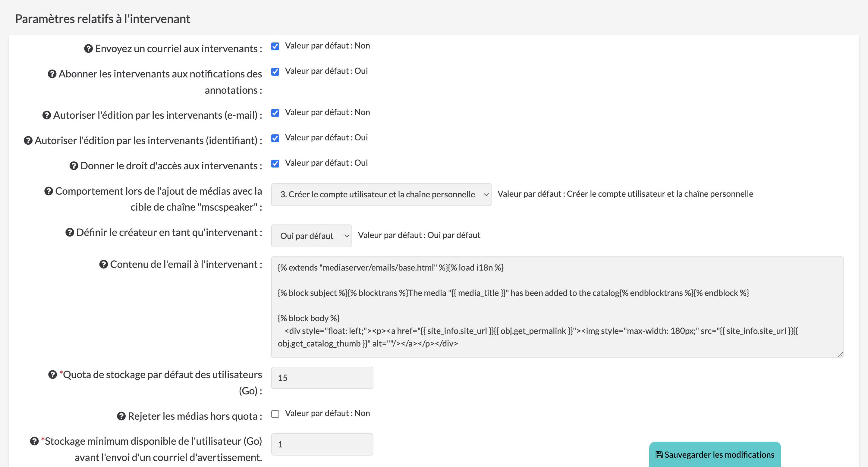Click 'Valeur par défaut : Non' beside 'Rejeter les médias'
Image resolution: width=868 pixels, height=467 pixels.
click(328, 413)
